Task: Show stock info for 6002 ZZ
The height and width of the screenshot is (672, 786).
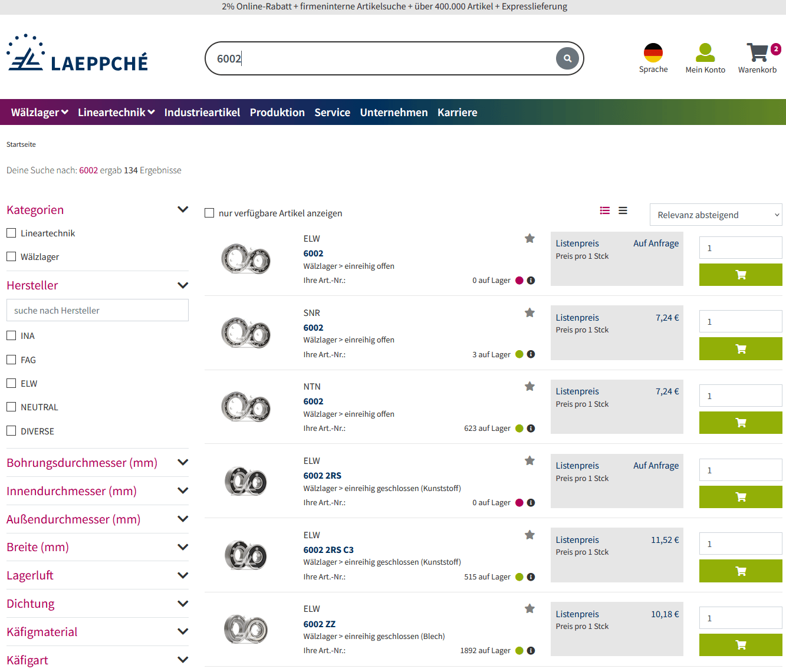Action: pyautogui.click(x=531, y=651)
